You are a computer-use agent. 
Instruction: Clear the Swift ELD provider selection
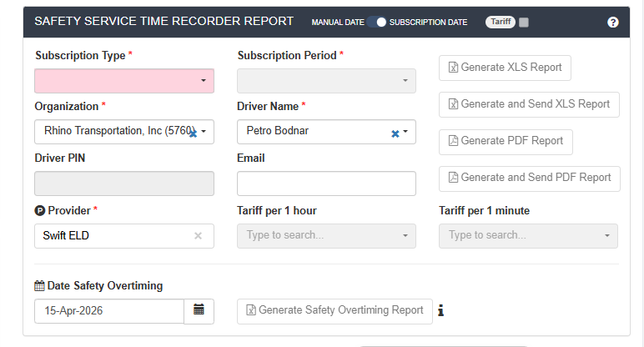coord(198,236)
